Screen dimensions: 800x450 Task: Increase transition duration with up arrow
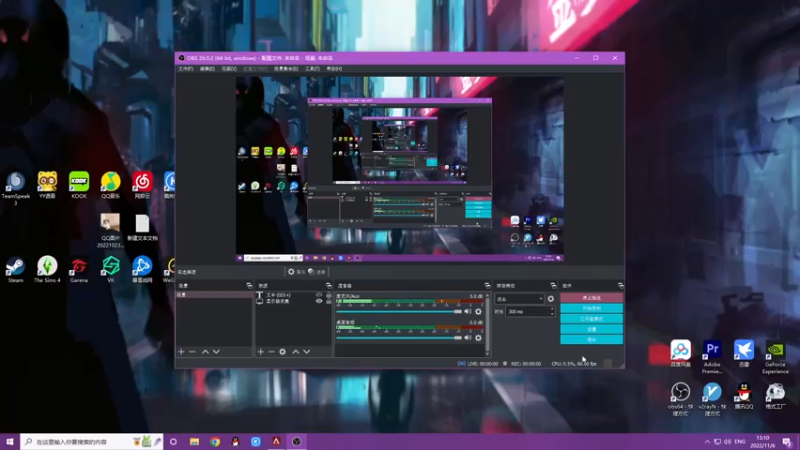pos(552,309)
